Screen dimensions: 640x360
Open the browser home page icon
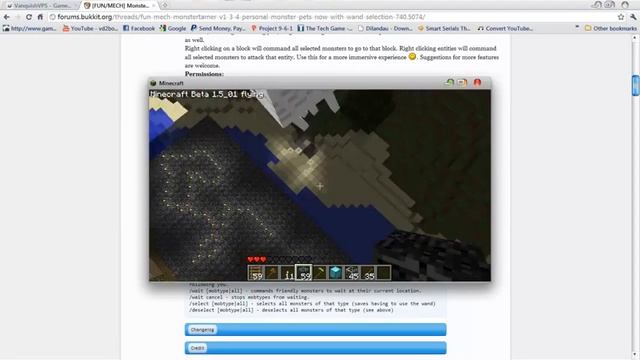(40, 17)
